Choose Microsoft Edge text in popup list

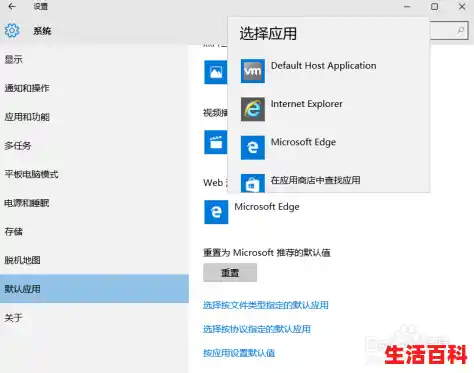[303, 142]
